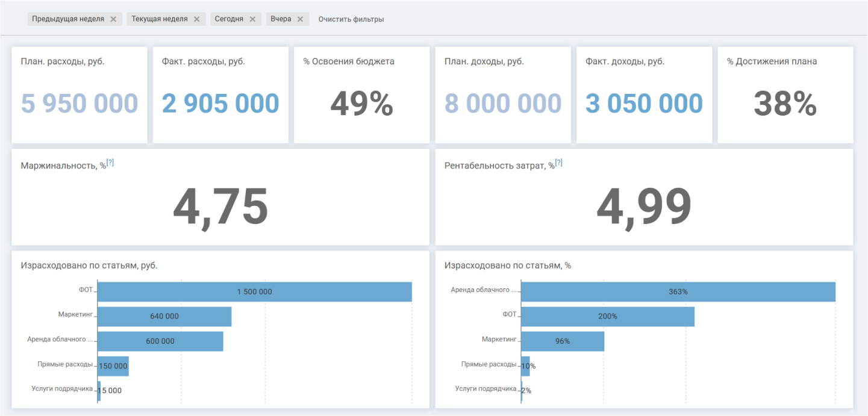This screenshot has height=416, width=868.
Task: Select the Аренда облачного 600 000 bar
Action: point(160,341)
